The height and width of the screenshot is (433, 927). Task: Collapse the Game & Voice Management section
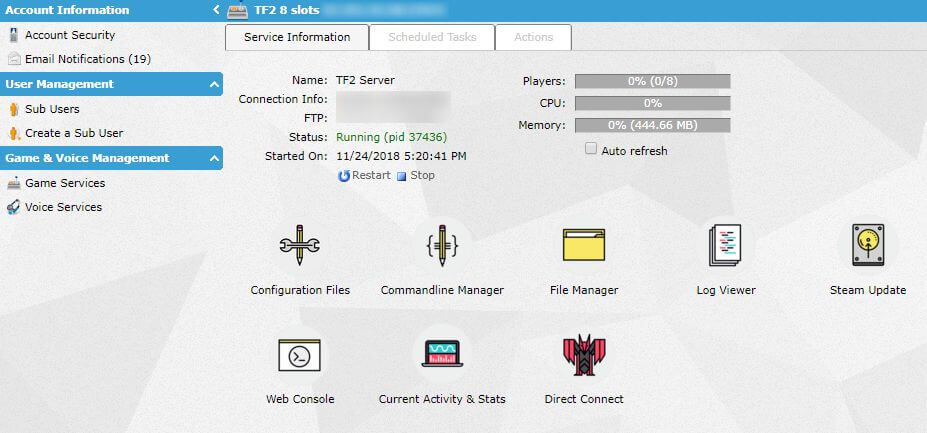coord(215,159)
